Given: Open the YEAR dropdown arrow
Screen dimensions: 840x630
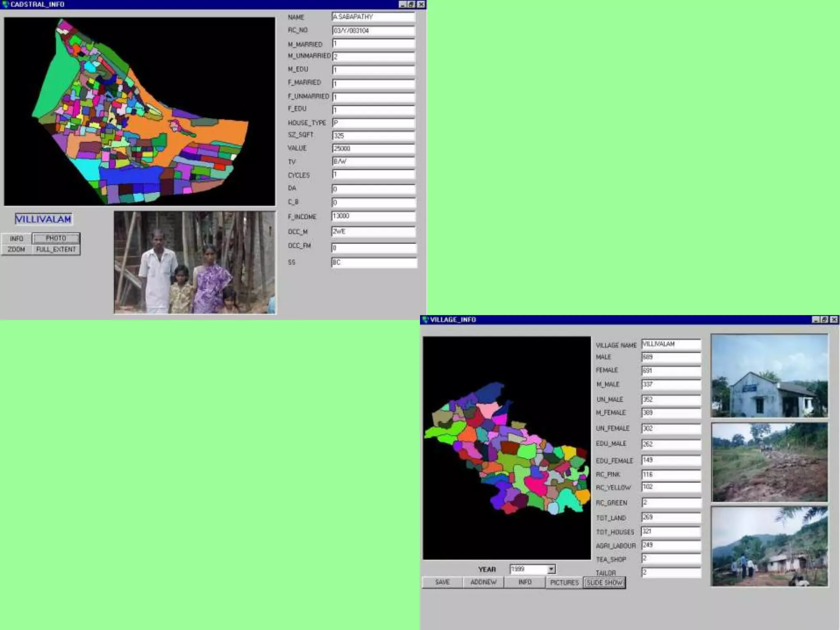Looking at the screenshot, I should tap(551, 569).
